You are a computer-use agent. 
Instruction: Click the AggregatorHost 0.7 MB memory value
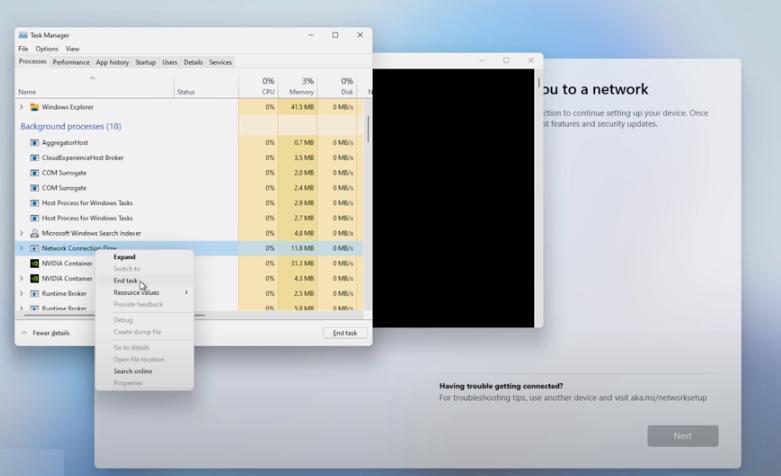(304, 142)
